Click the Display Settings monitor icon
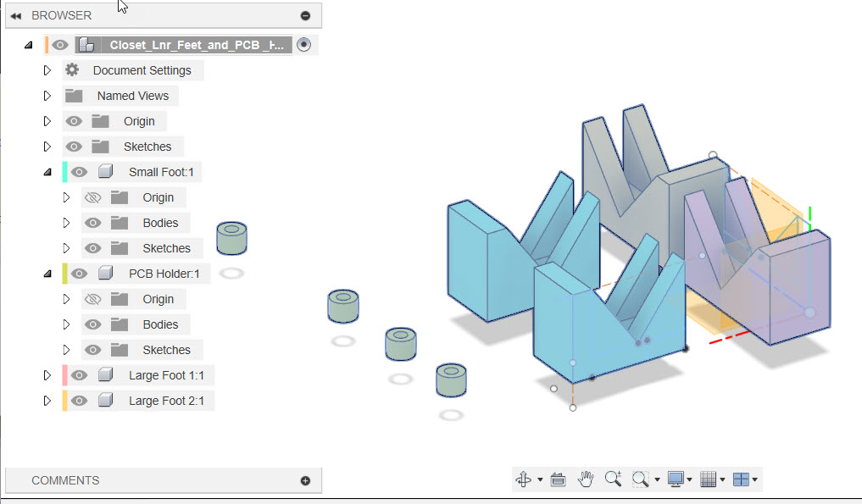This screenshot has width=862, height=504. 676,479
